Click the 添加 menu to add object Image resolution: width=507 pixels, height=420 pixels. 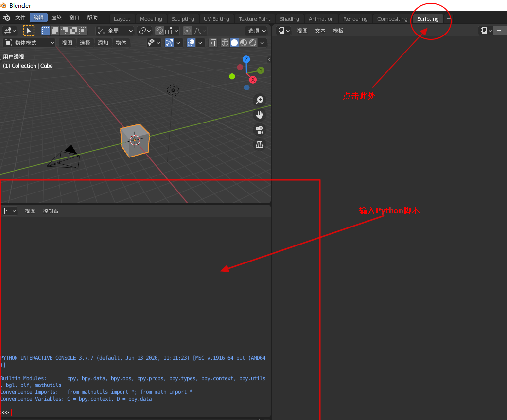pos(103,43)
